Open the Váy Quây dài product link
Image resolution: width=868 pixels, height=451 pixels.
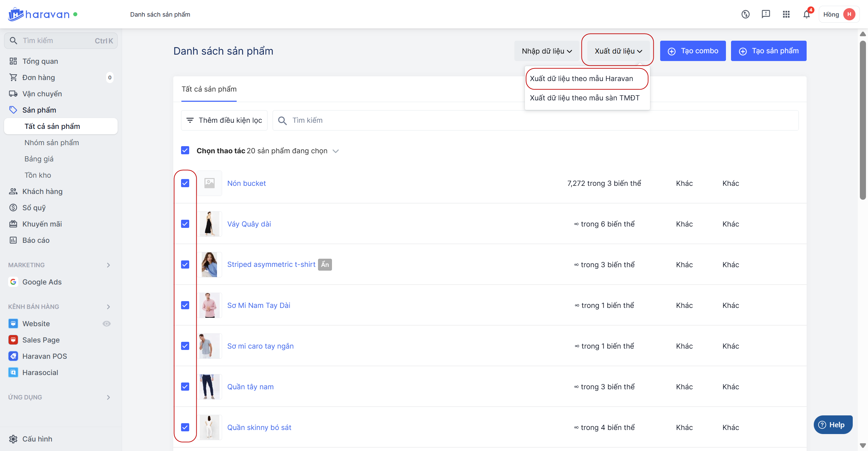pyautogui.click(x=249, y=224)
